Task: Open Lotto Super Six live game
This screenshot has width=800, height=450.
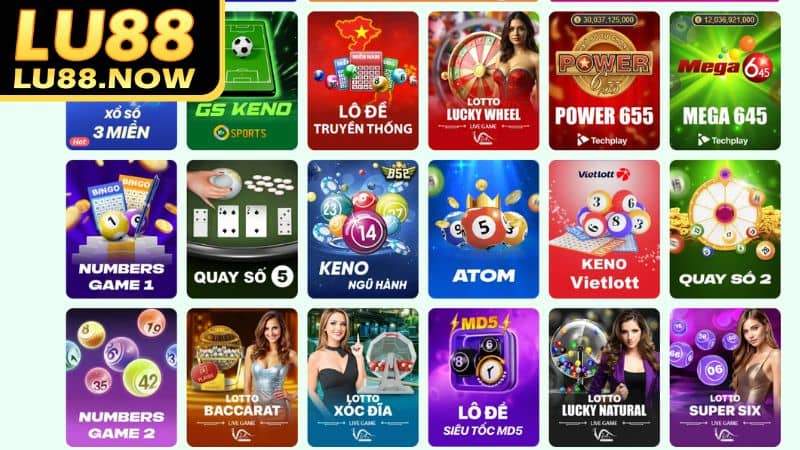Action: [725, 378]
